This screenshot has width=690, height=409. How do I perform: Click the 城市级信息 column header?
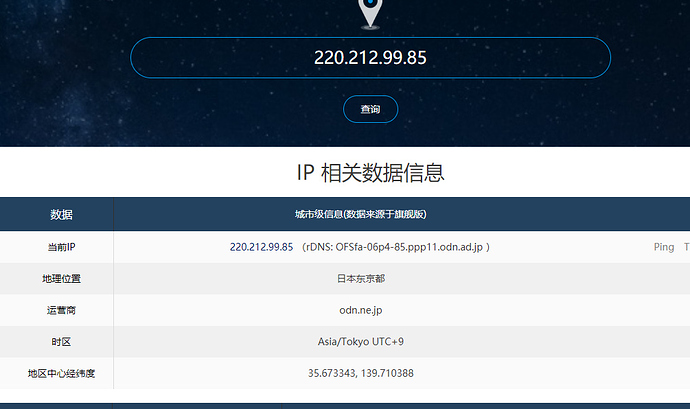(x=360, y=215)
